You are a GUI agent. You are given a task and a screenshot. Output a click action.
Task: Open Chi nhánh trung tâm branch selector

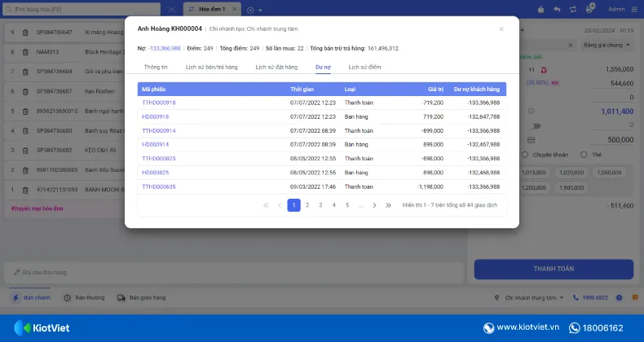pos(530,298)
